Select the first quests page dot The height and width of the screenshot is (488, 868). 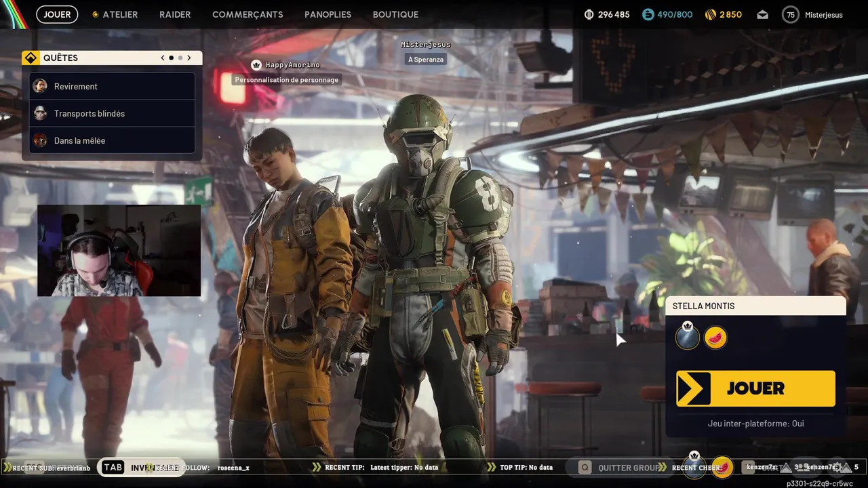coord(171,58)
